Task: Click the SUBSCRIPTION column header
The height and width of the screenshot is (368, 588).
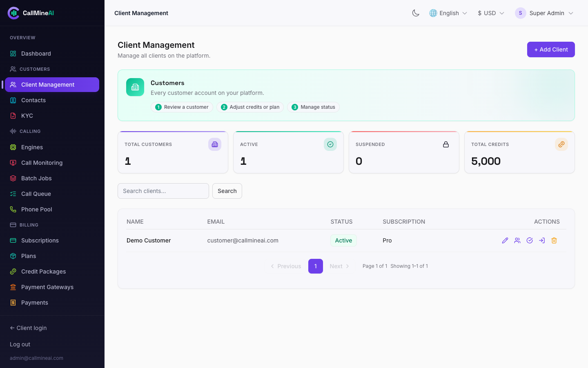Action: tap(404, 222)
